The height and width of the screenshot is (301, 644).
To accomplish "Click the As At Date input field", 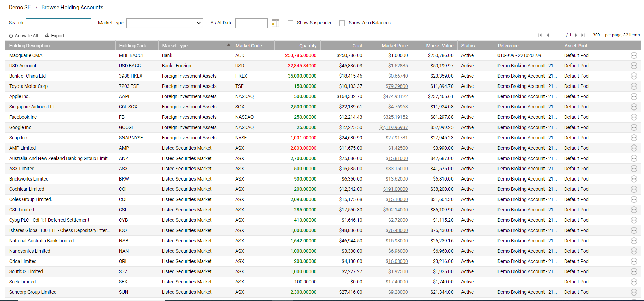I will [251, 23].
